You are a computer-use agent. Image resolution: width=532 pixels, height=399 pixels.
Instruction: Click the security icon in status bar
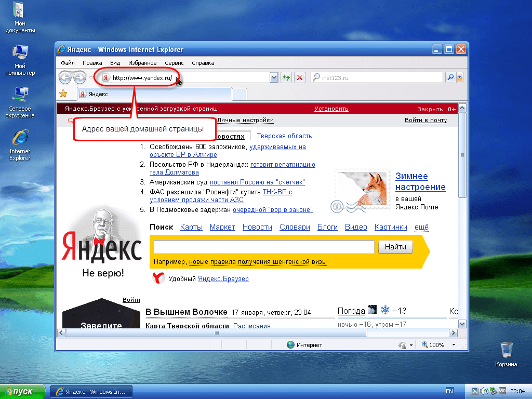pyautogui.click(x=402, y=345)
